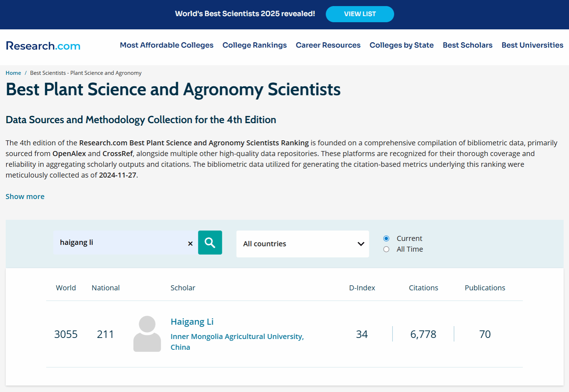Open College Rankings menu
The height and width of the screenshot is (392, 569).
tap(254, 45)
